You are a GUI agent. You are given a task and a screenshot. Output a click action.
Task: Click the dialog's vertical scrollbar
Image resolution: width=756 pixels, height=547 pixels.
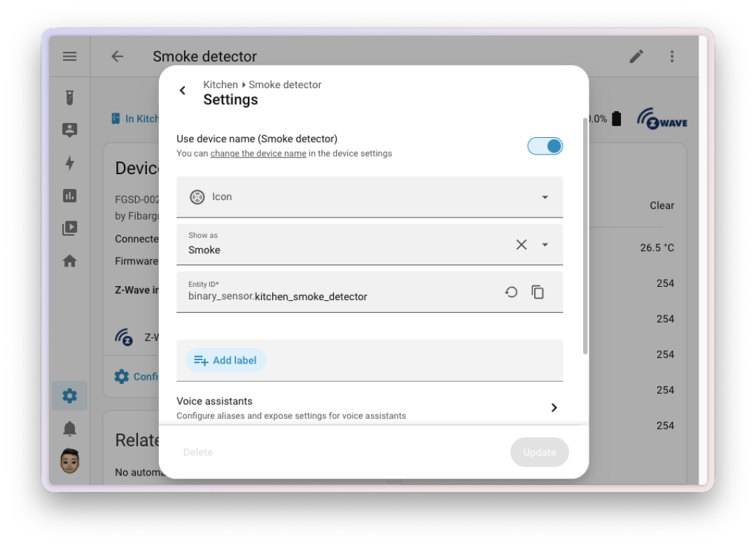point(585,235)
